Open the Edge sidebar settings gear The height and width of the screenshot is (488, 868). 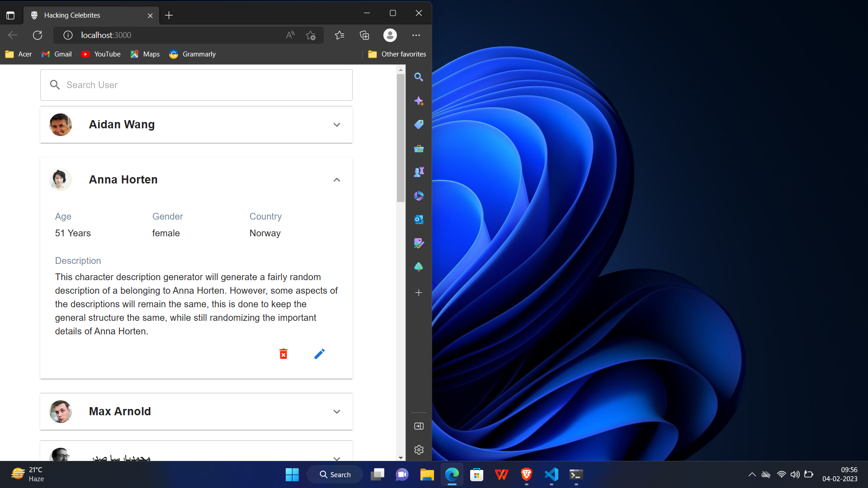point(419,450)
